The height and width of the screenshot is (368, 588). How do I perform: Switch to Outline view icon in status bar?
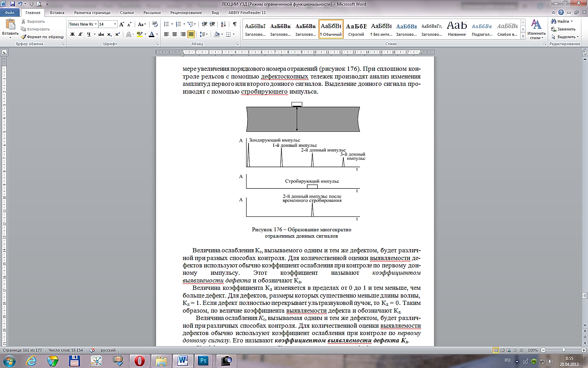(515, 350)
